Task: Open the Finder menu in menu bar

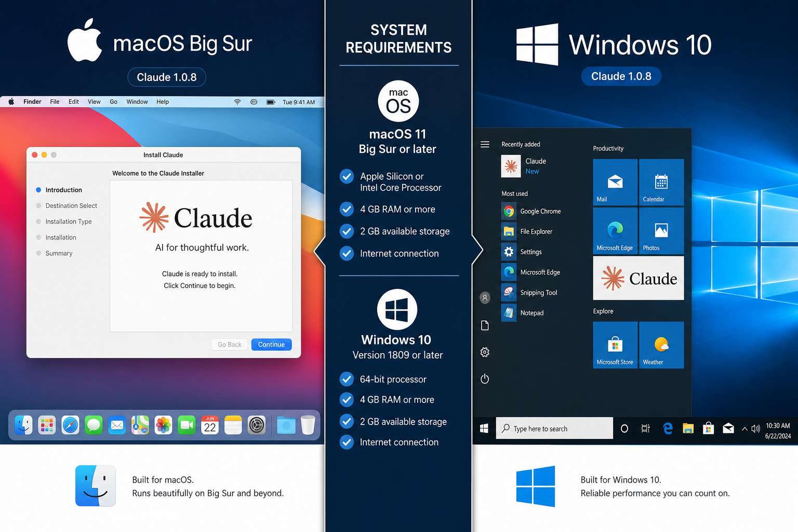Action: [32, 102]
